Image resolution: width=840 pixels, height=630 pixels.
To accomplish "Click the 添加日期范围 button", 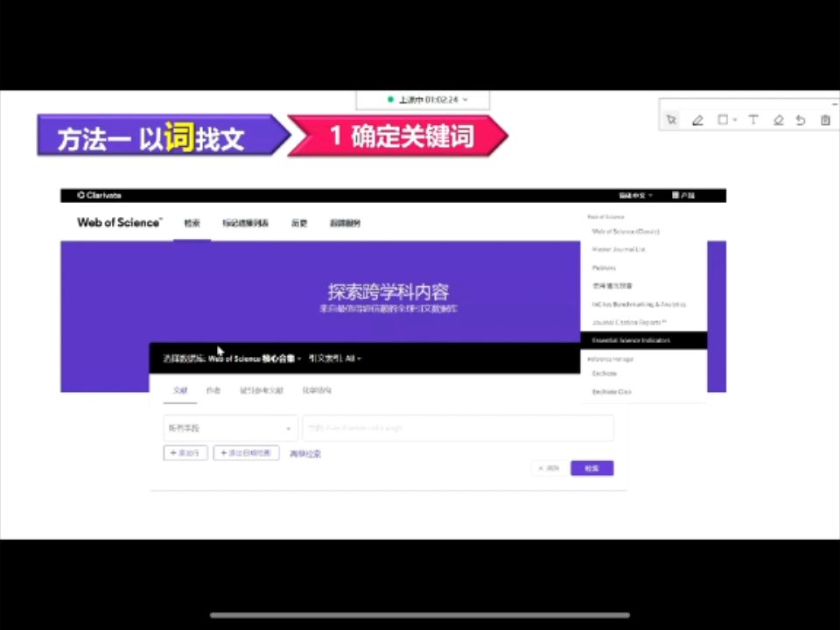I will [247, 453].
